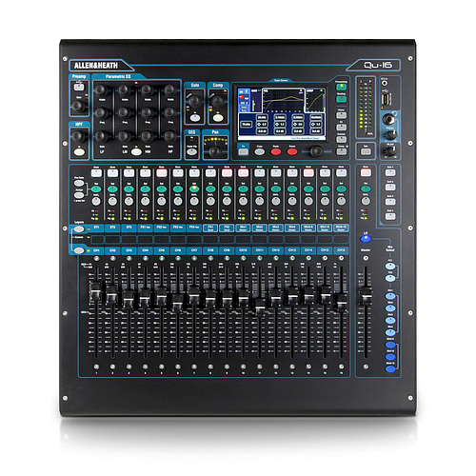Click the Gate threshold knob

point(194,101)
